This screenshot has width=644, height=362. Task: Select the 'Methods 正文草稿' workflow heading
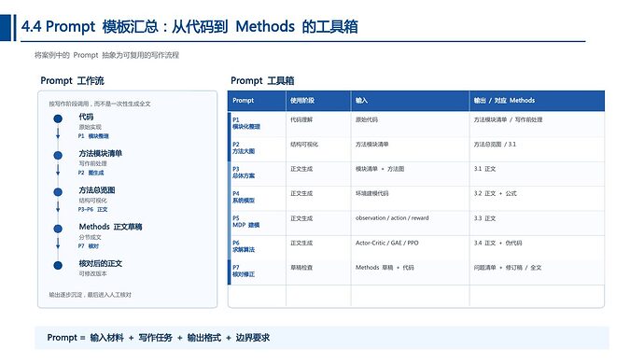[110, 227]
